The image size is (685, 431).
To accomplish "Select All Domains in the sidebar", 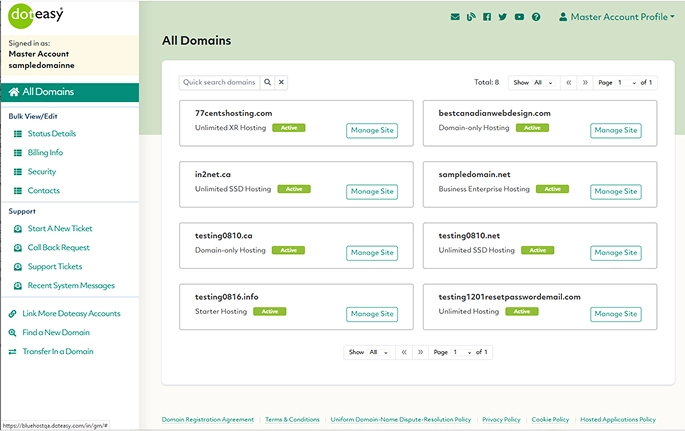I will pos(70,92).
